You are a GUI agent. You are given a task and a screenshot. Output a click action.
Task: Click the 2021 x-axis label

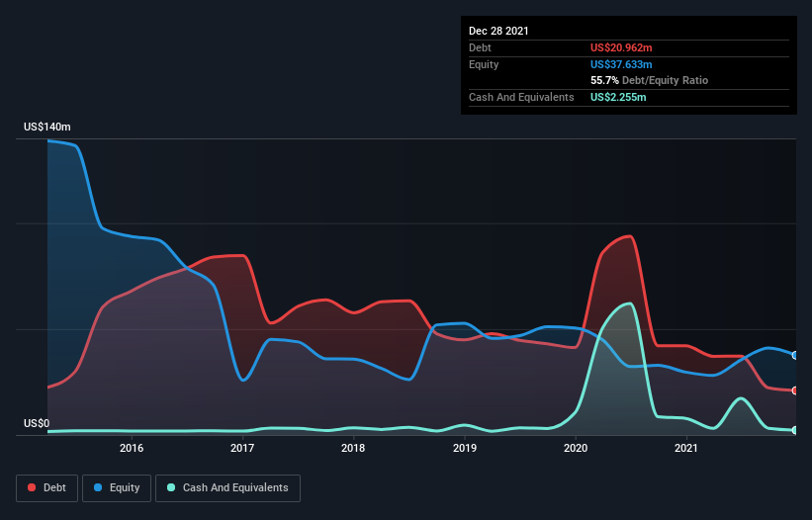tap(686, 448)
